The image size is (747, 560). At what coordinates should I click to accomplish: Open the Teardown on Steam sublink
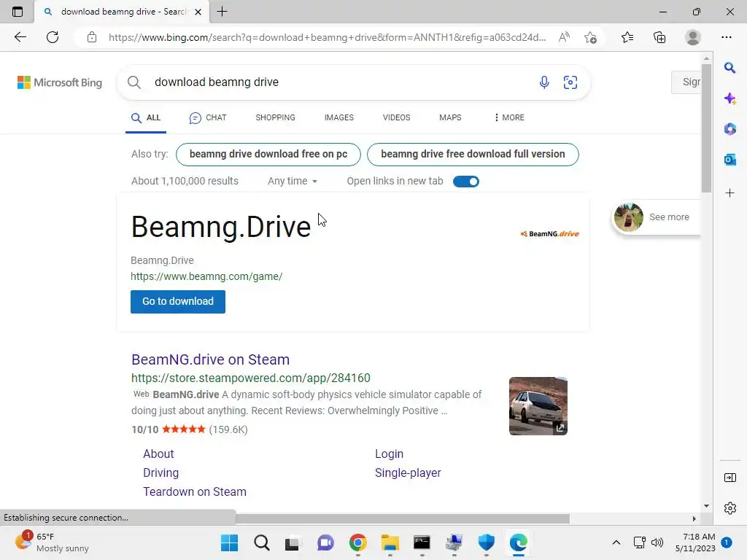[195, 492]
